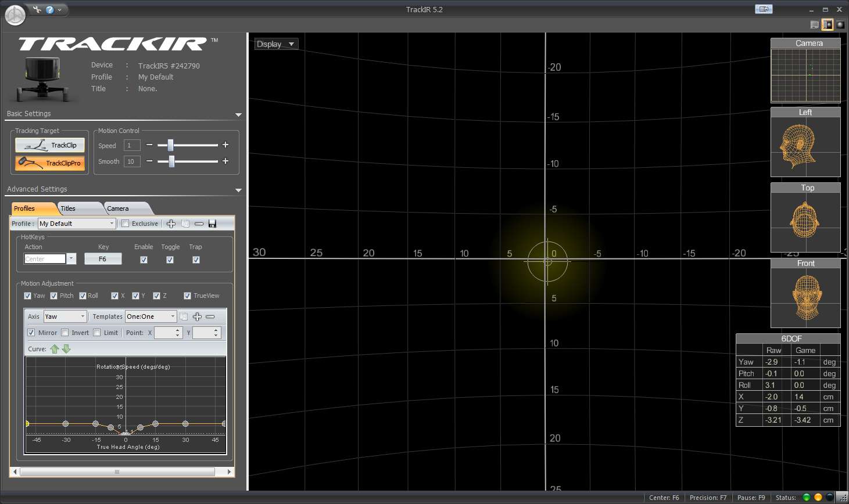Copy the current profile icon
849x504 pixels.
pos(185,224)
